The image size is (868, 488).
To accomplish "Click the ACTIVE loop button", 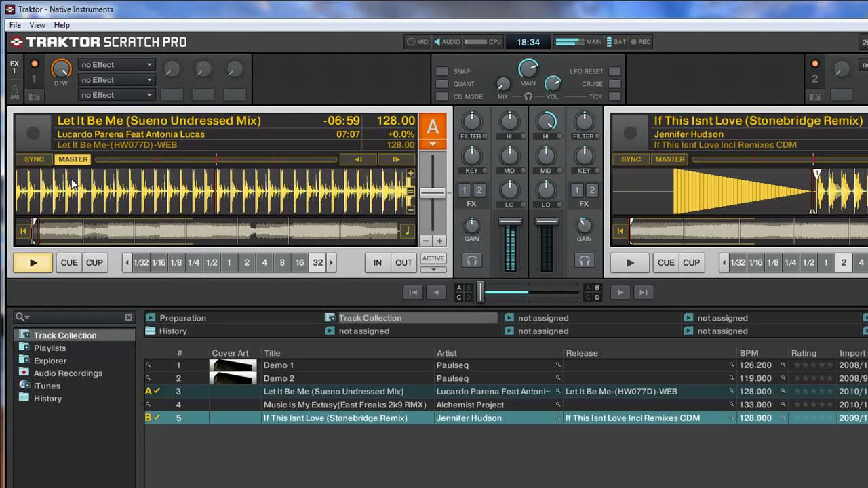I will coord(433,258).
